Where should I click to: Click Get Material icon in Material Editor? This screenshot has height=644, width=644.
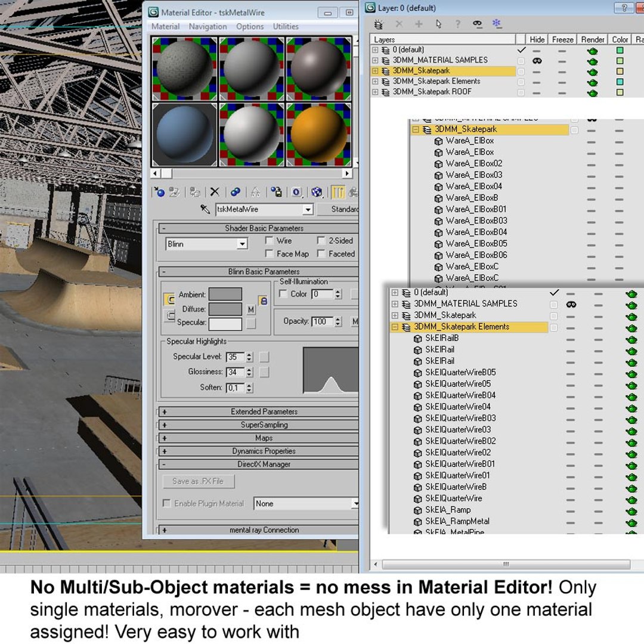pos(159,192)
